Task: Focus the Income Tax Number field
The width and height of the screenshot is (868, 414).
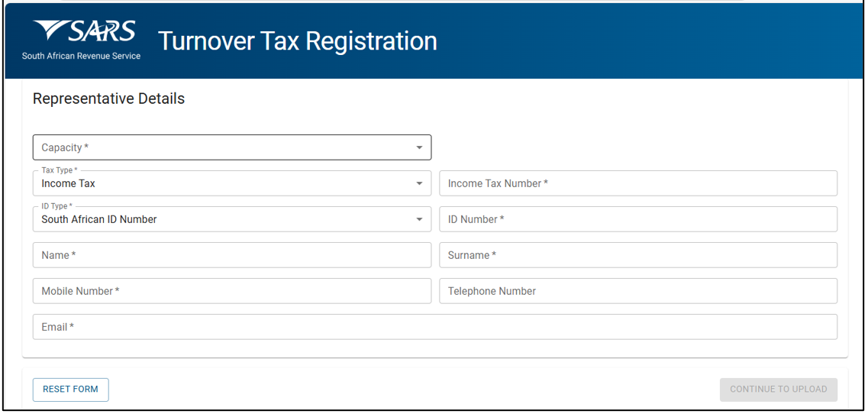Action: pos(637,183)
